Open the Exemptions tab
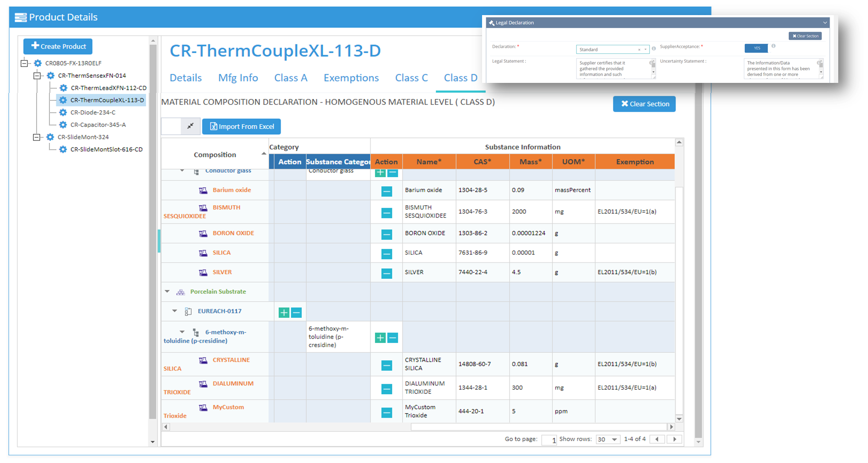Screen dimensions: 868x463 pos(351,78)
